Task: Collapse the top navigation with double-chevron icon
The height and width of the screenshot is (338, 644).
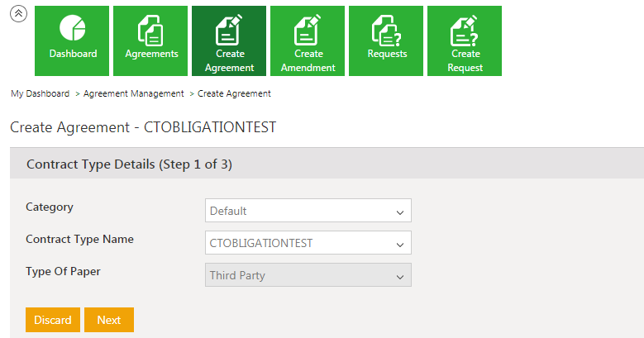Action: click(18, 13)
